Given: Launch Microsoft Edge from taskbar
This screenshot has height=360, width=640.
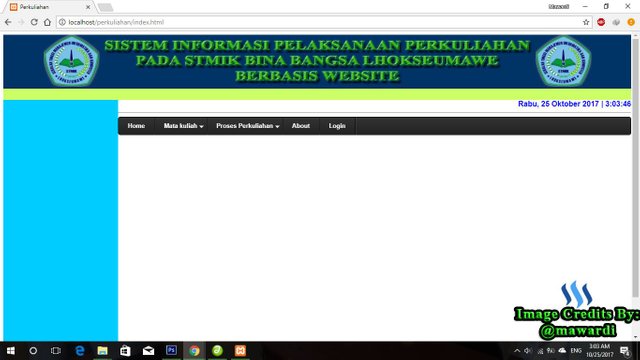Looking at the screenshot, I should [x=80, y=351].
